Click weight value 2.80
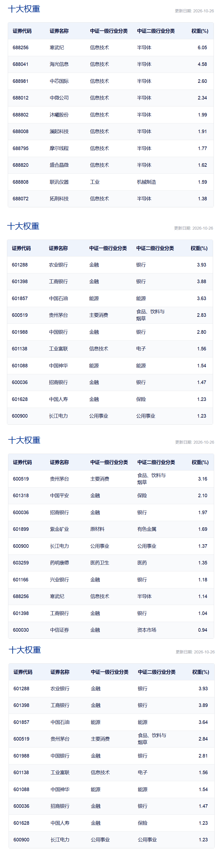This screenshot has height=868, width=216. click(x=202, y=332)
